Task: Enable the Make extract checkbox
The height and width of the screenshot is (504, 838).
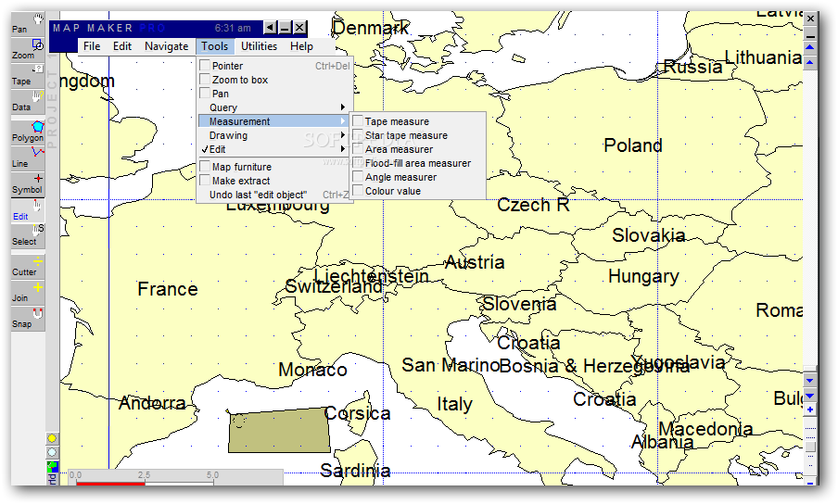Action: pos(205,180)
